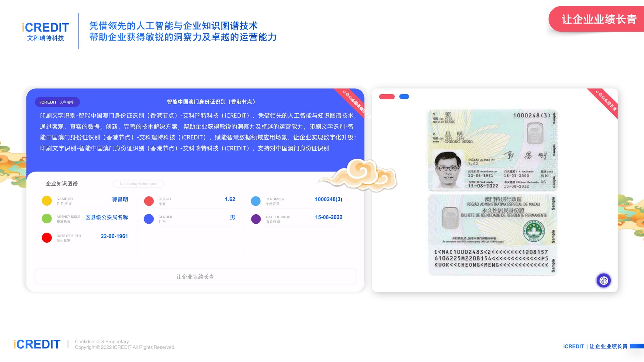644x362 pixels.
Task: Click the front of the Macau ID card
Action: (x=492, y=150)
